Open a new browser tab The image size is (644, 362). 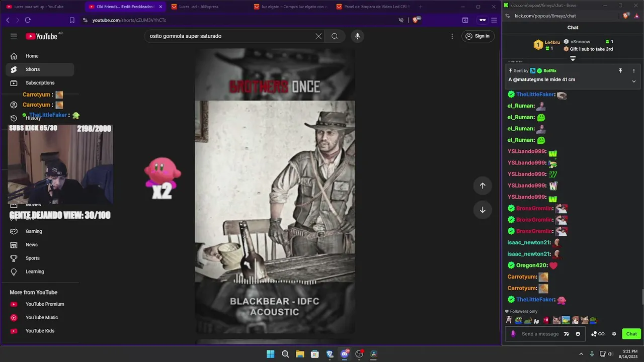click(x=421, y=7)
